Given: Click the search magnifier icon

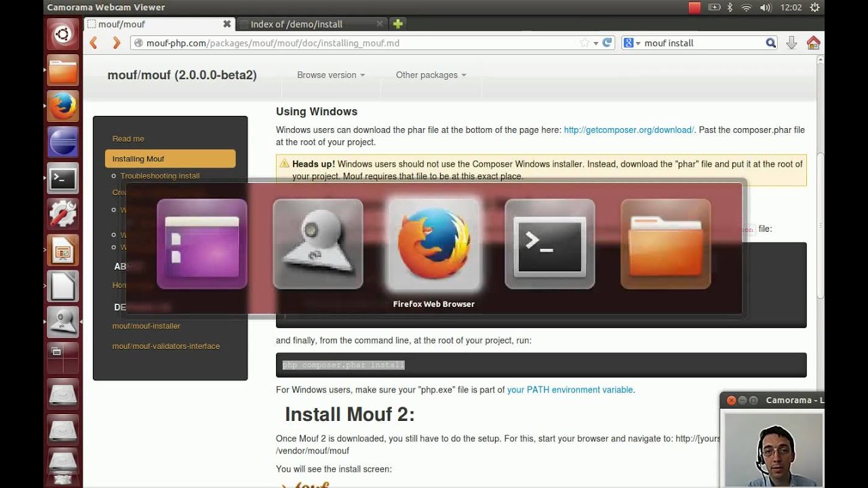Looking at the screenshot, I should tap(770, 43).
